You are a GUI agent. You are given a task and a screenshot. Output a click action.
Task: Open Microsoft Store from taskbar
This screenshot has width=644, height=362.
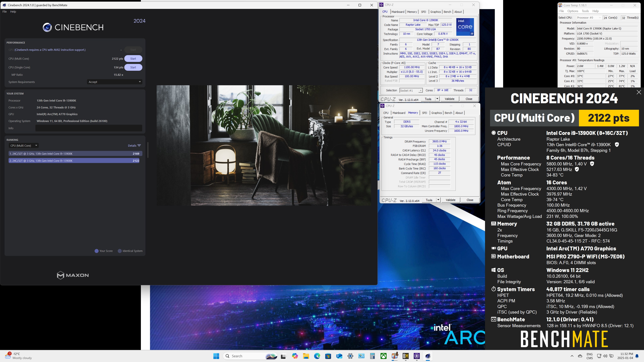328,356
